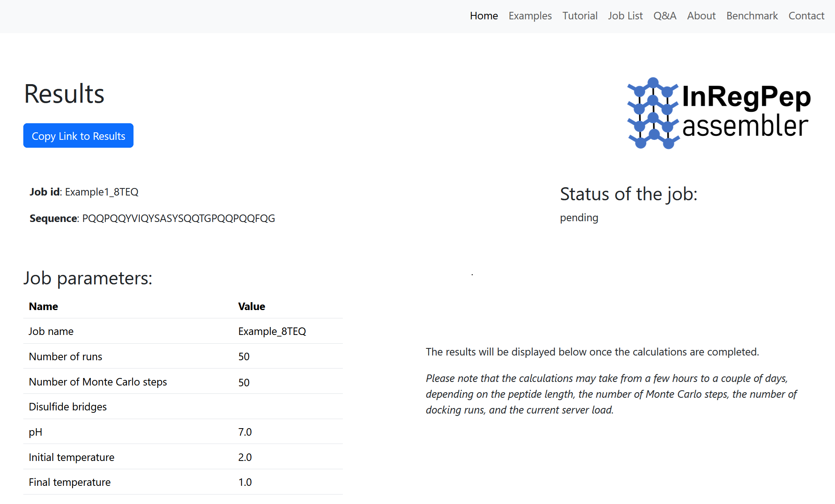Screen dimensions: 835x504
Task: Click the Results page heading
Action: [64, 94]
